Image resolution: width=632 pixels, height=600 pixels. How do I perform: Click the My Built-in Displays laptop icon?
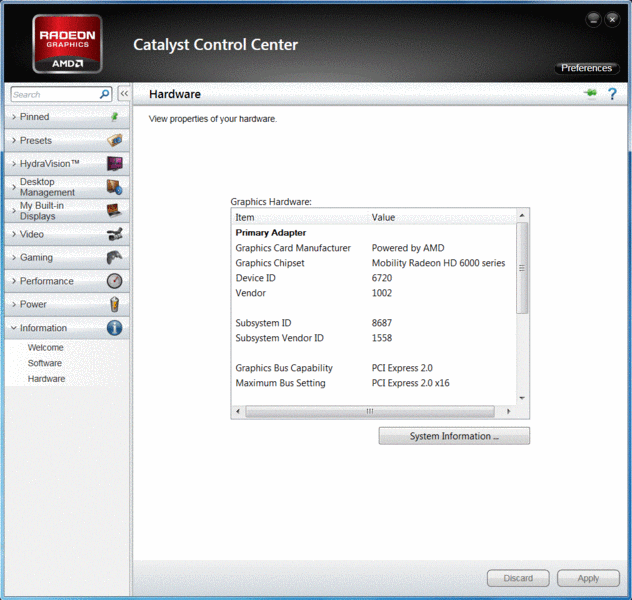point(114,210)
